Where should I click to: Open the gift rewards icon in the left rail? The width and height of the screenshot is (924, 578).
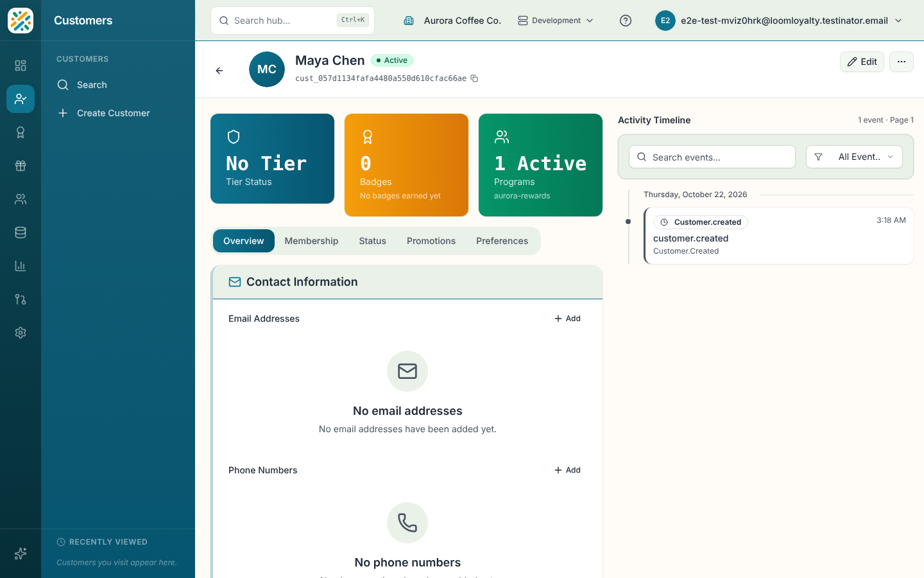pyautogui.click(x=21, y=166)
